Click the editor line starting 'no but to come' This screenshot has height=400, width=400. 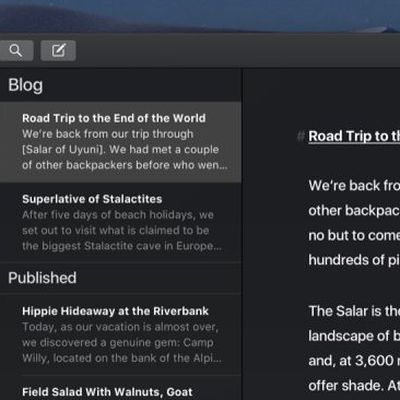(354, 235)
